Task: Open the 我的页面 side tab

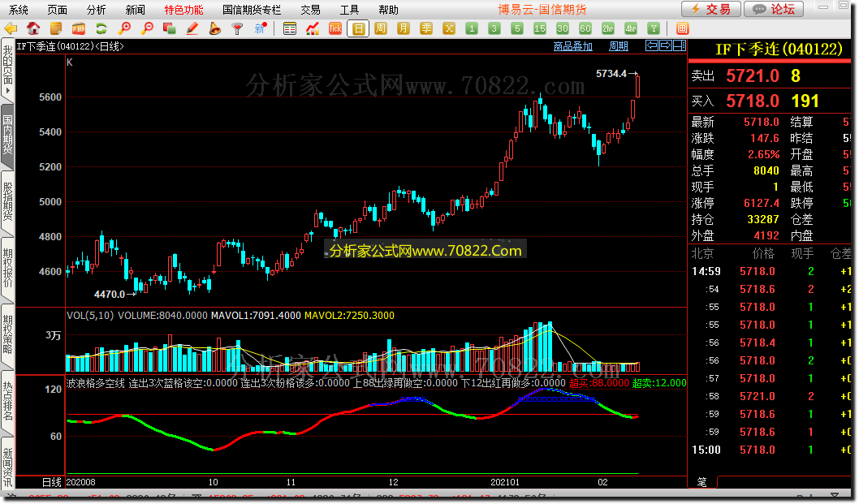Action: pyautogui.click(x=7, y=69)
